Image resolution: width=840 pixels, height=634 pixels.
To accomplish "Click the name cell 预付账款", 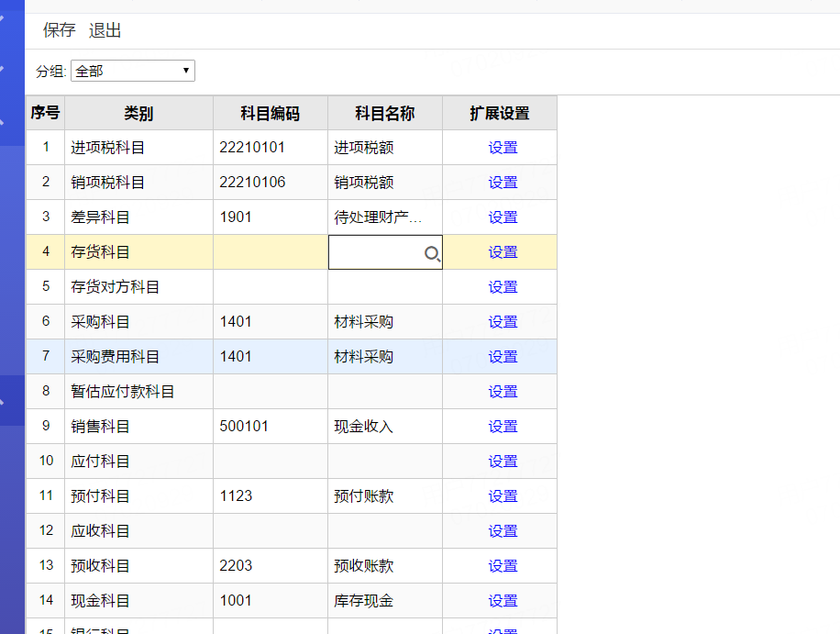I will click(385, 495).
